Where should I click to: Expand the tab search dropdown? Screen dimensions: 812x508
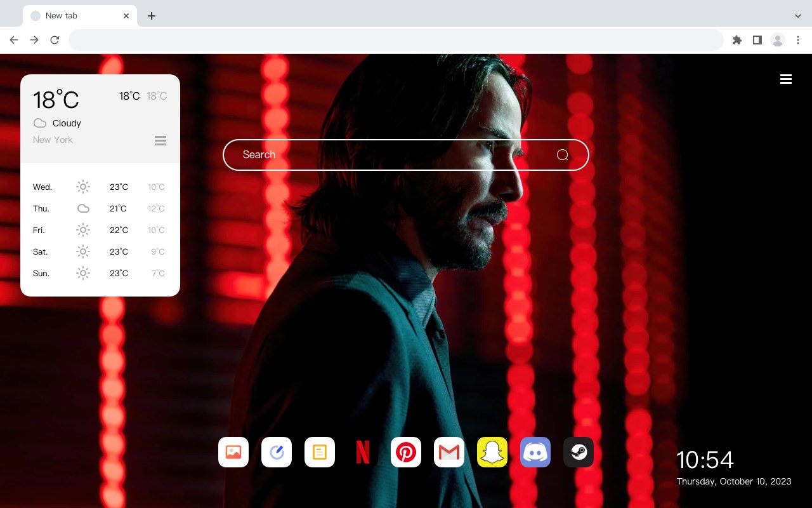point(798,16)
